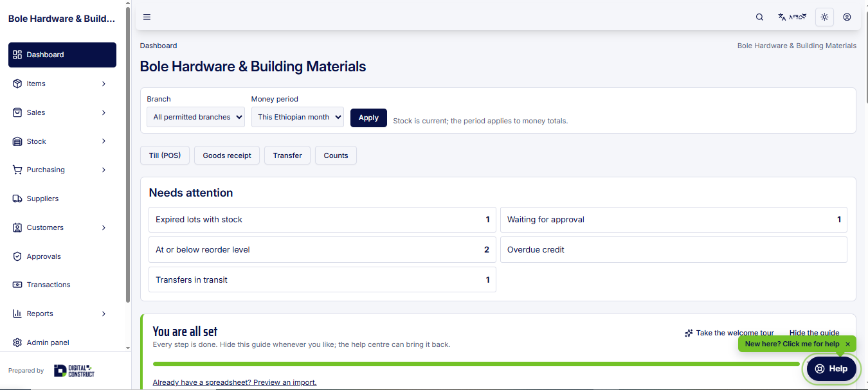Click the sidebar title Bole Hardware & Build...

pyautogui.click(x=62, y=19)
